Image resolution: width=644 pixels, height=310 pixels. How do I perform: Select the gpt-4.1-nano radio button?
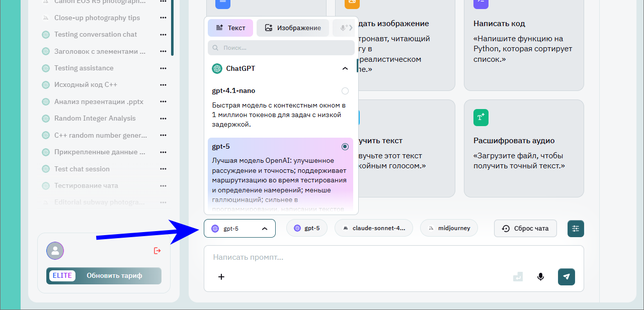345,91
